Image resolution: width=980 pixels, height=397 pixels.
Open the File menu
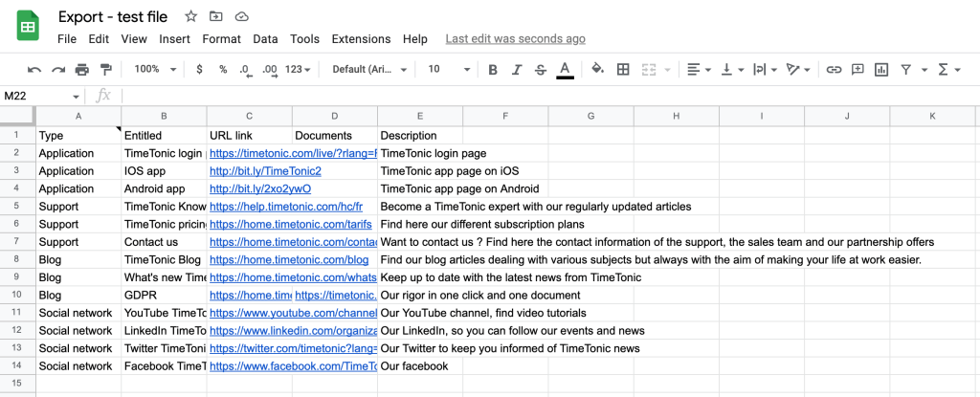coord(67,39)
